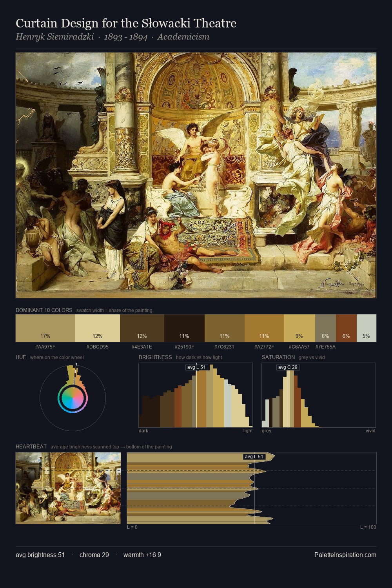Click the L = 0 axis label

coord(132,527)
